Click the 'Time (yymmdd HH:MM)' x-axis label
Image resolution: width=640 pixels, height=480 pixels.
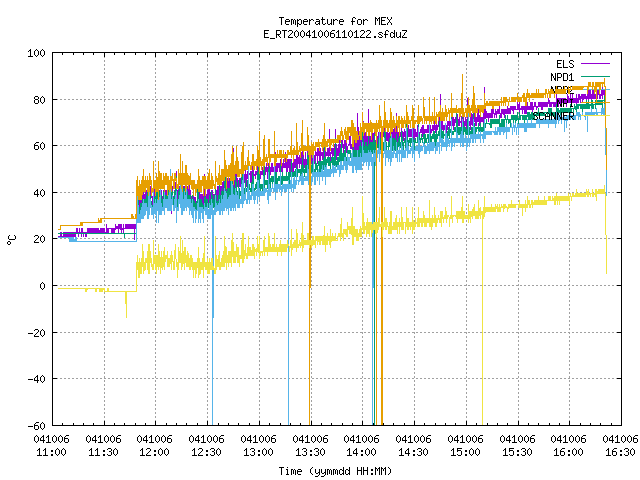coord(335,471)
